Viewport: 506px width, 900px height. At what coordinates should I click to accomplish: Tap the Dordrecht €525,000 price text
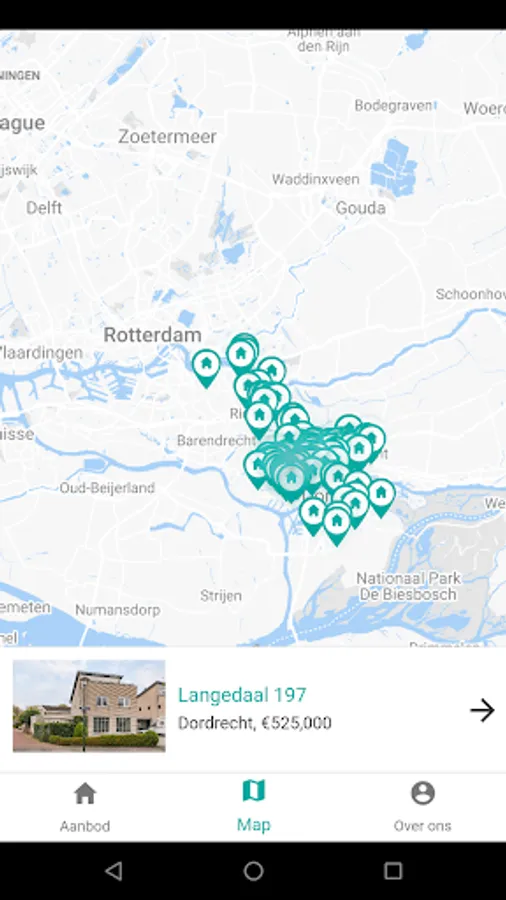tap(255, 723)
